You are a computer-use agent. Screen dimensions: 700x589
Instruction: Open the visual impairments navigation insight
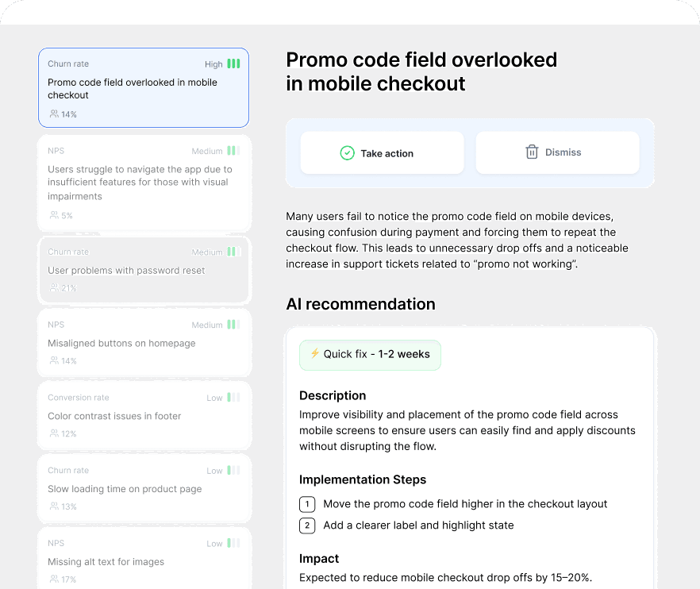click(x=144, y=183)
